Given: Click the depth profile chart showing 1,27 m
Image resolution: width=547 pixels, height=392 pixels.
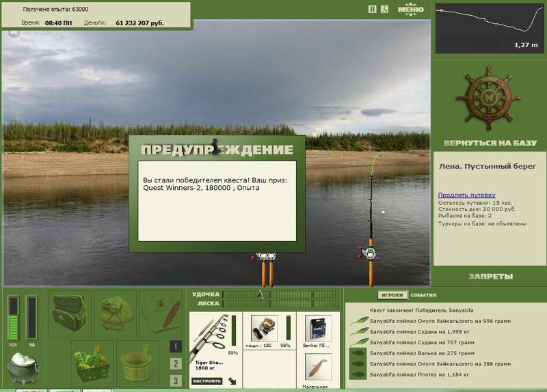Looking at the screenshot, I should pyautogui.click(x=488, y=28).
